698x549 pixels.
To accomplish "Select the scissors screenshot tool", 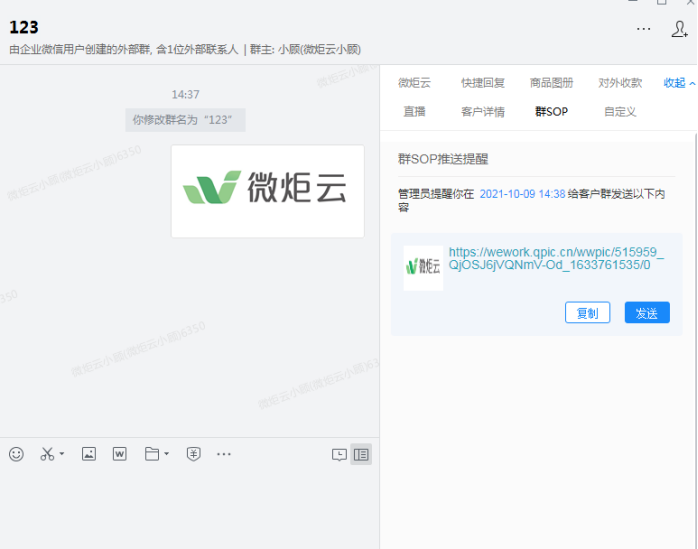I will (47, 454).
